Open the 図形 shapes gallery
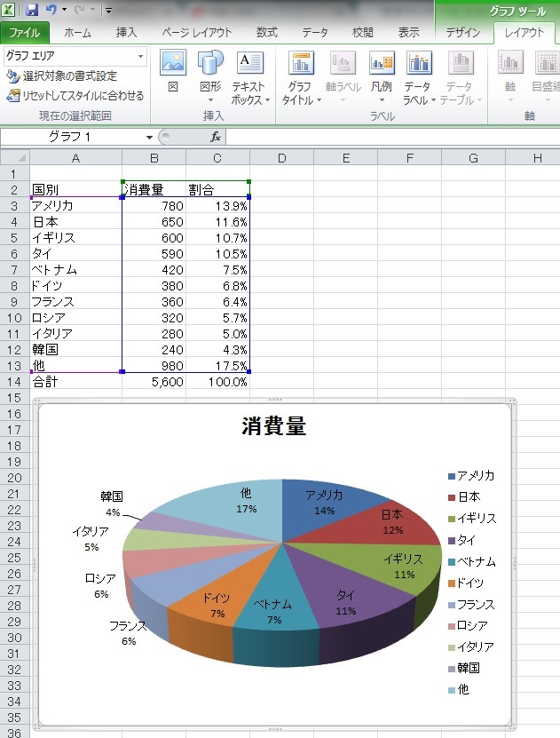The width and height of the screenshot is (560, 738). click(x=210, y=76)
